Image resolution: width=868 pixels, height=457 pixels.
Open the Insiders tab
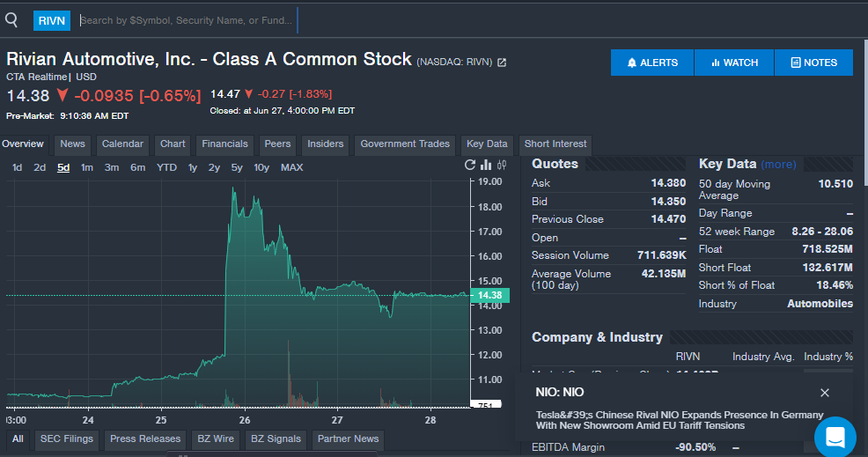pyautogui.click(x=326, y=144)
